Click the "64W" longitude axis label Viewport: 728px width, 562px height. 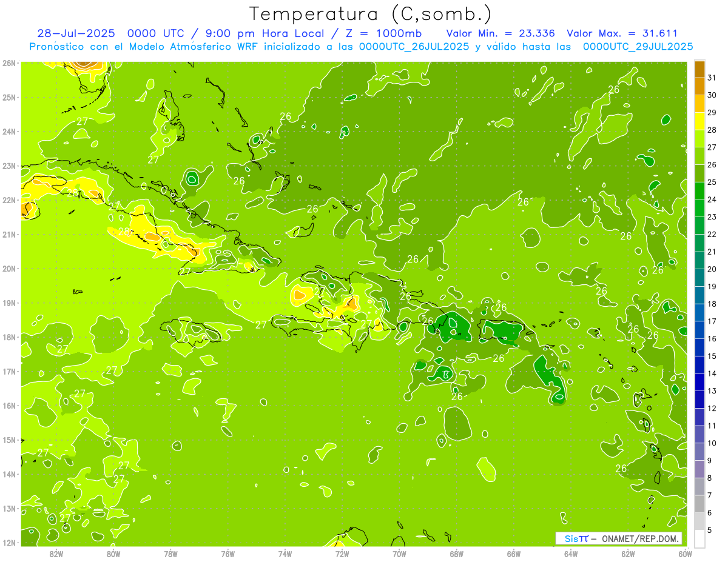click(570, 554)
